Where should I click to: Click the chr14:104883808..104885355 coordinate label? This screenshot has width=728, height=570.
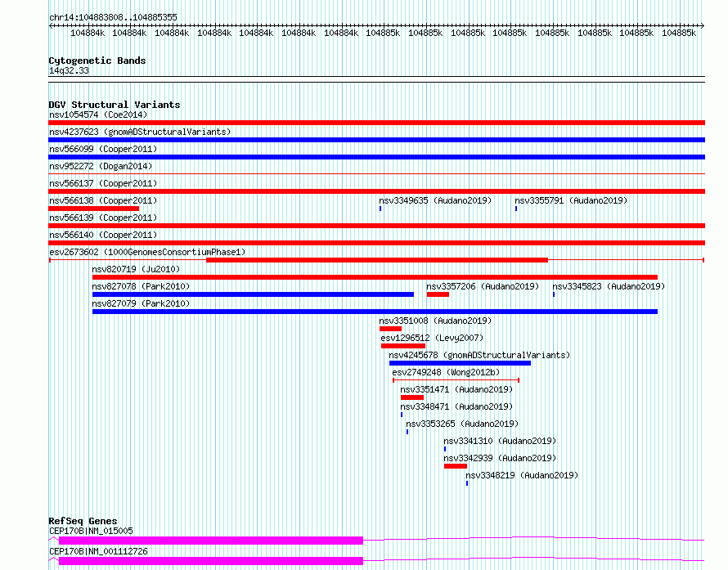click(x=113, y=17)
